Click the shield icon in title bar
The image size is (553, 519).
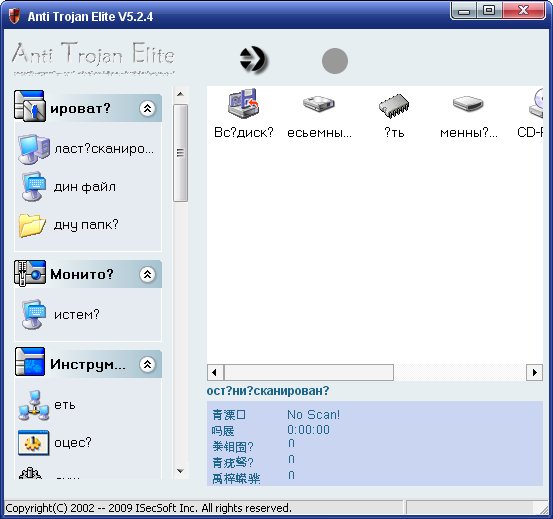point(14,16)
